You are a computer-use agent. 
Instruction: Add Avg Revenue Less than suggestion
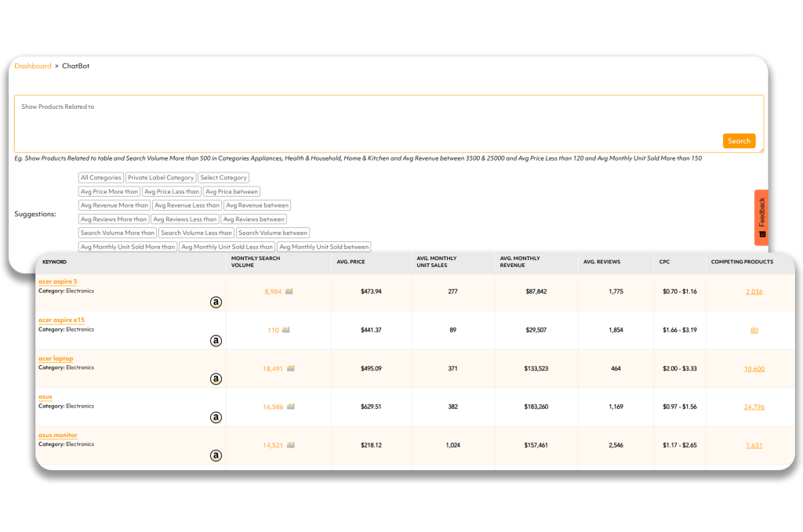187,205
